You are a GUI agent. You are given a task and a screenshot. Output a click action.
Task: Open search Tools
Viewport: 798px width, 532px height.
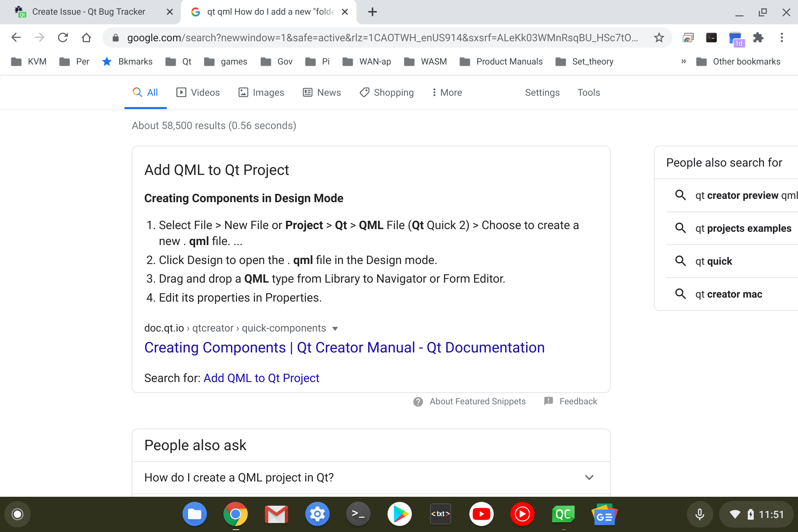[588, 92]
